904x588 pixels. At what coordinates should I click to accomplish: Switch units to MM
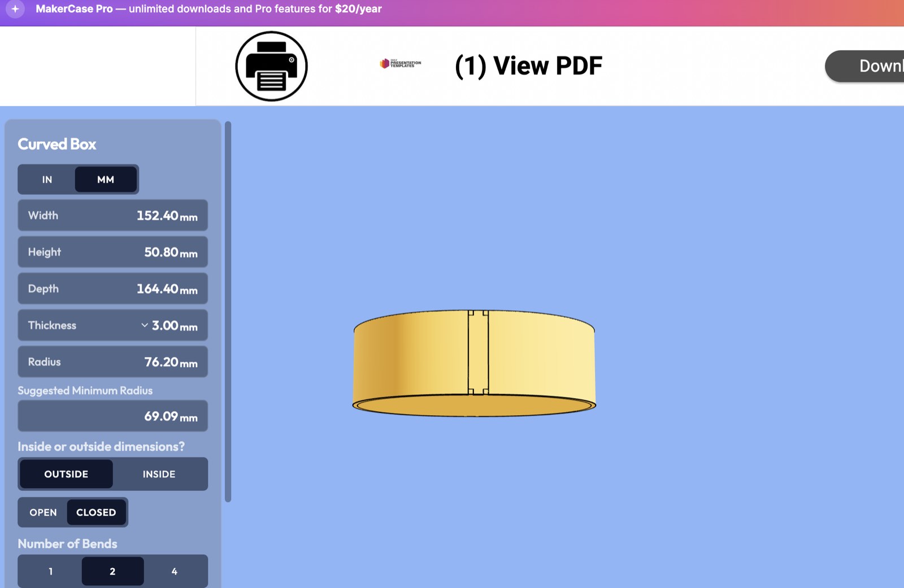[106, 180]
